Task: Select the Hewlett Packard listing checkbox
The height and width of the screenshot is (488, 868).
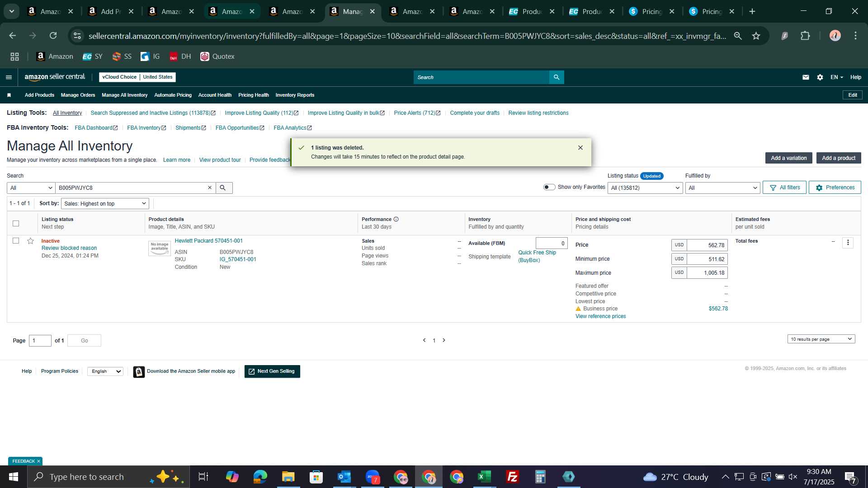Action: (16, 241)
